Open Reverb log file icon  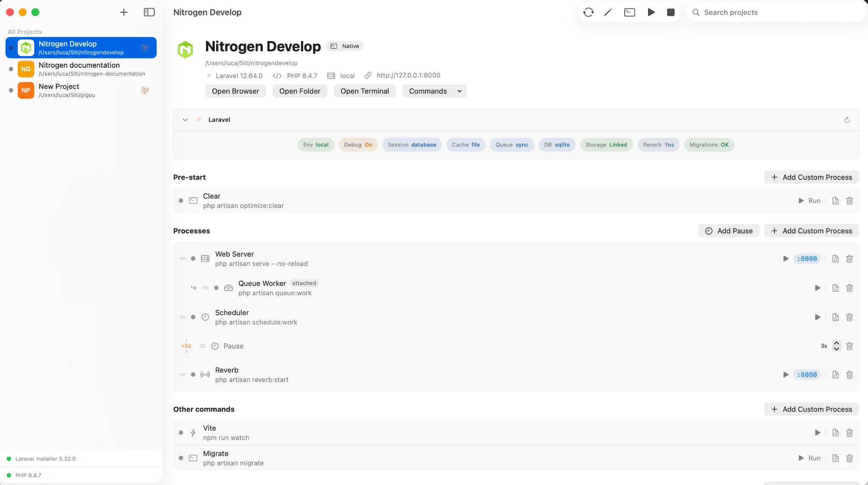[x=835, y=375]
